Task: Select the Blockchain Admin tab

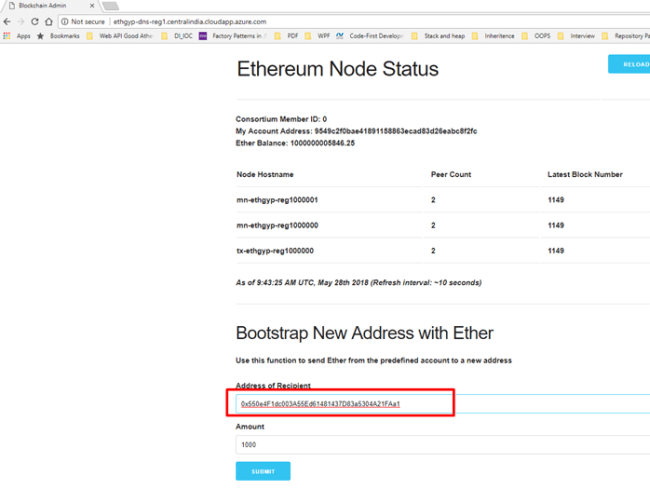Action: (x=45, y=5)
